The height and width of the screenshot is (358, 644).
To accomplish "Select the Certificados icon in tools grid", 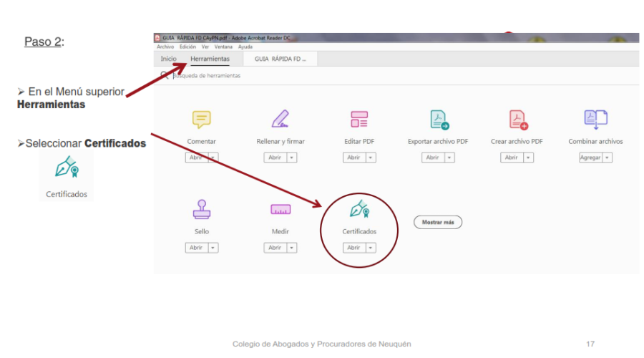I will (359, 209).
